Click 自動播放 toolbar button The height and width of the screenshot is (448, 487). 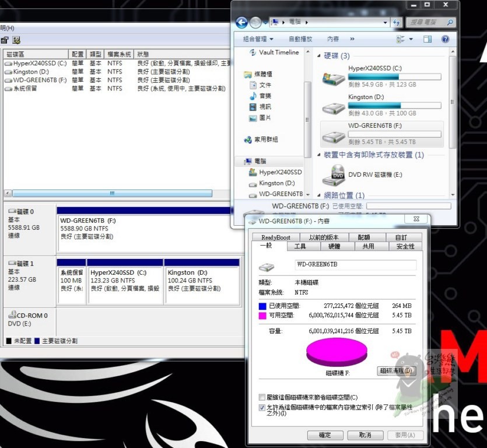pyautogui.click(x=300, y=39)
